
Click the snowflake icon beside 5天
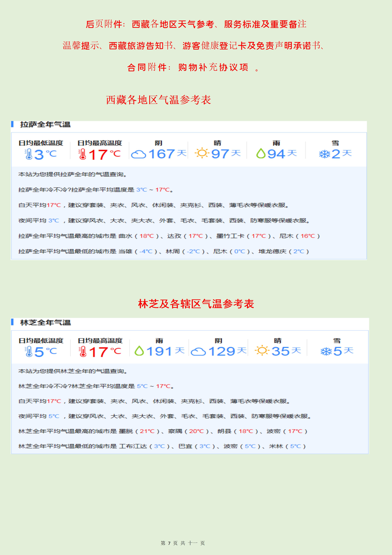pyautogui.click(x=326, y=351)
